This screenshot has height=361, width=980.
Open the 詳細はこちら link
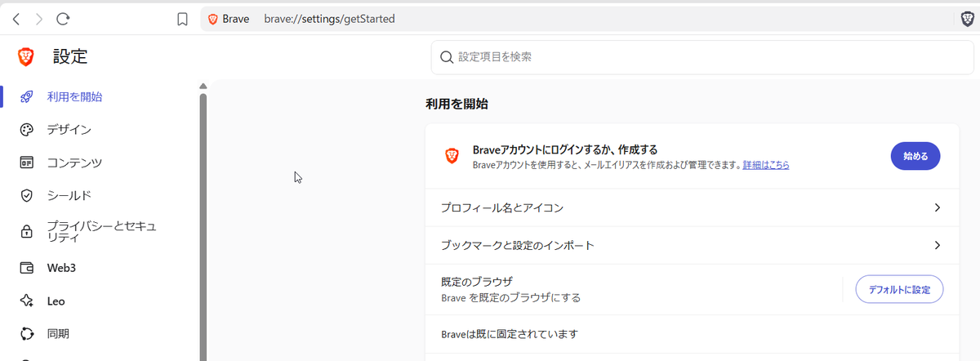[766, 165]
